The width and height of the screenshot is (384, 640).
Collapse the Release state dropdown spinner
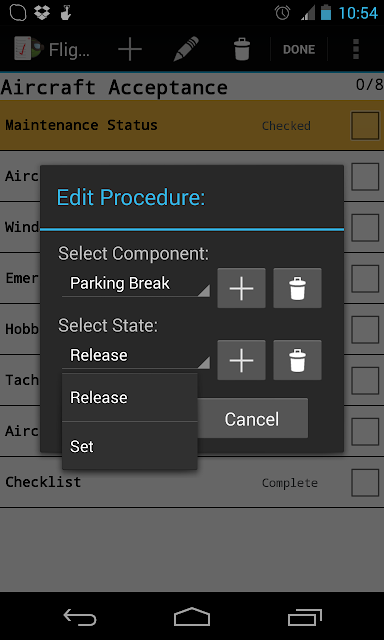point(136,356)
